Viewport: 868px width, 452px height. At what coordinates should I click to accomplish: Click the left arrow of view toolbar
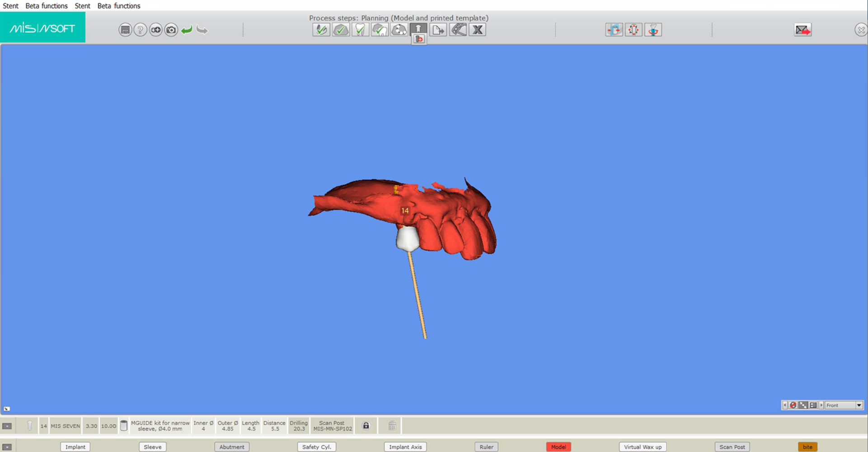click(785, 405)
